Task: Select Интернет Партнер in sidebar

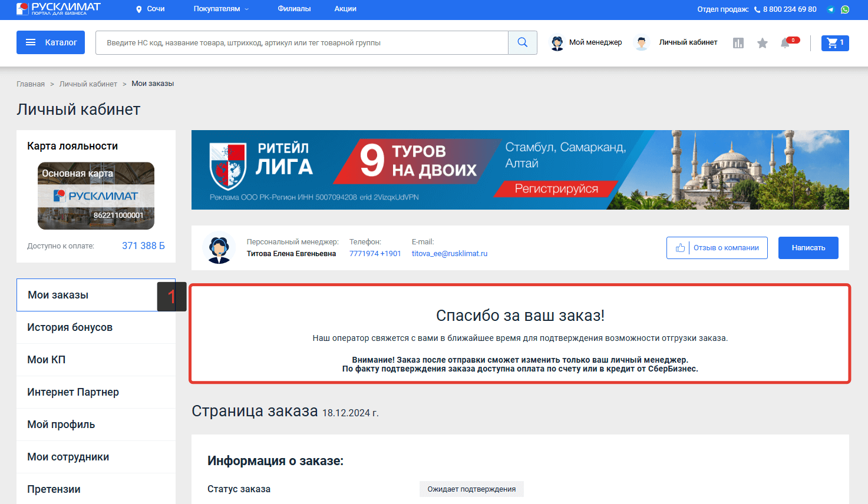Action: tap(96, 392)
